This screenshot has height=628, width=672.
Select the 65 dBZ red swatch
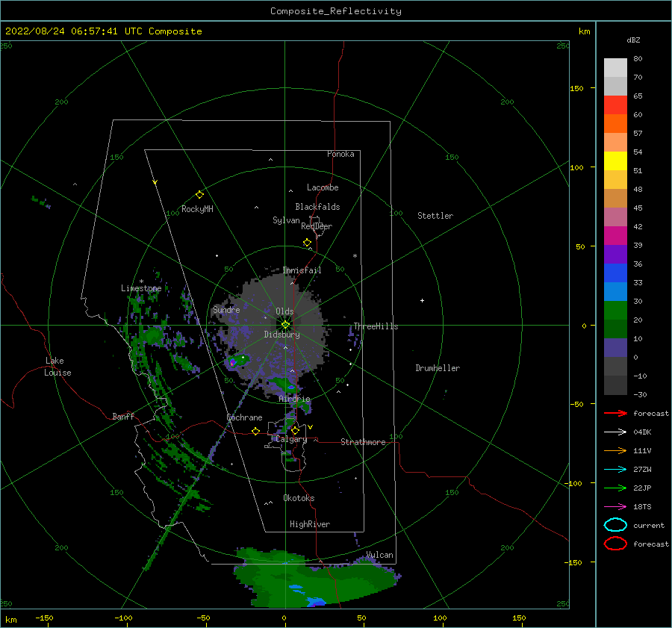(615, 105)
